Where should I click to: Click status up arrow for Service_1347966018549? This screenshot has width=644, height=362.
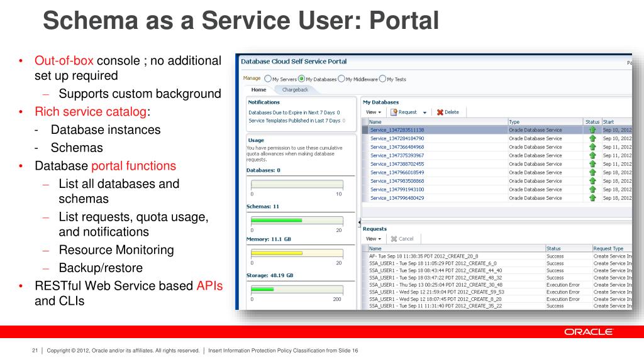coord(592,172)
